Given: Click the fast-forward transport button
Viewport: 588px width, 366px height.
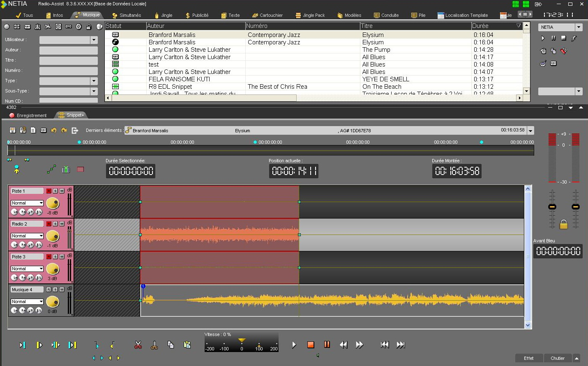Looking at the screenshot, I should pyautogui.click(x=360, y=345).
